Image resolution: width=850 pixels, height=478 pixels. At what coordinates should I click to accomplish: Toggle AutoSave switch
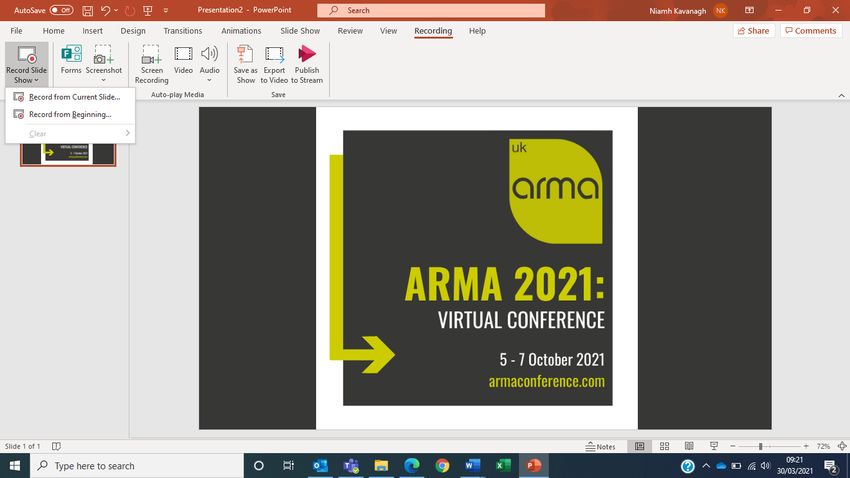coord(62,10)
